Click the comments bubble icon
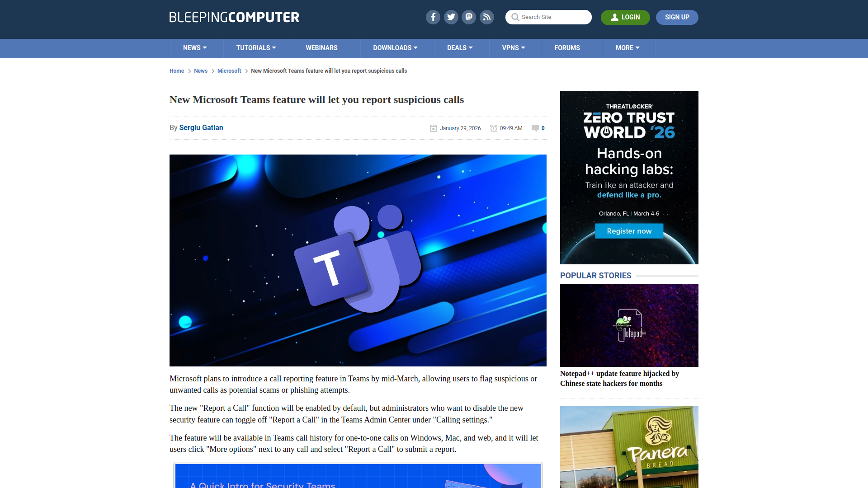 (x=535, y=128)
